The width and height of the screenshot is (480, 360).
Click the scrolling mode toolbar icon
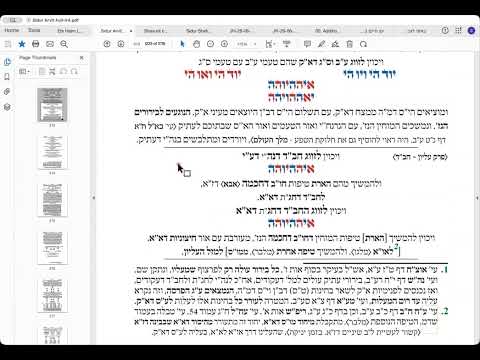286,44
